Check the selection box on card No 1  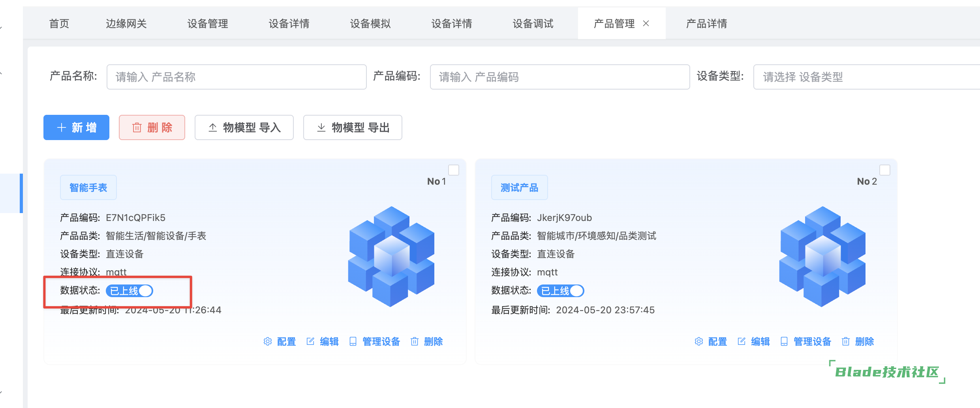tap(454, 170)
